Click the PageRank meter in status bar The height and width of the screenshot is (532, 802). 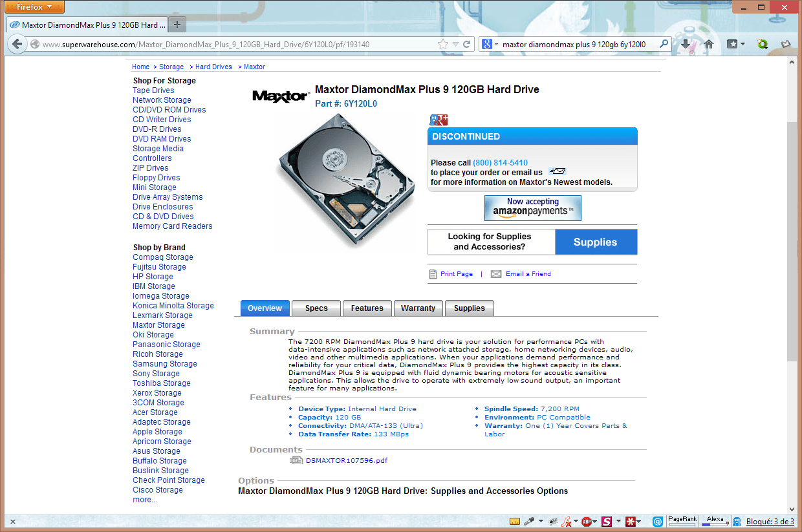683,521
